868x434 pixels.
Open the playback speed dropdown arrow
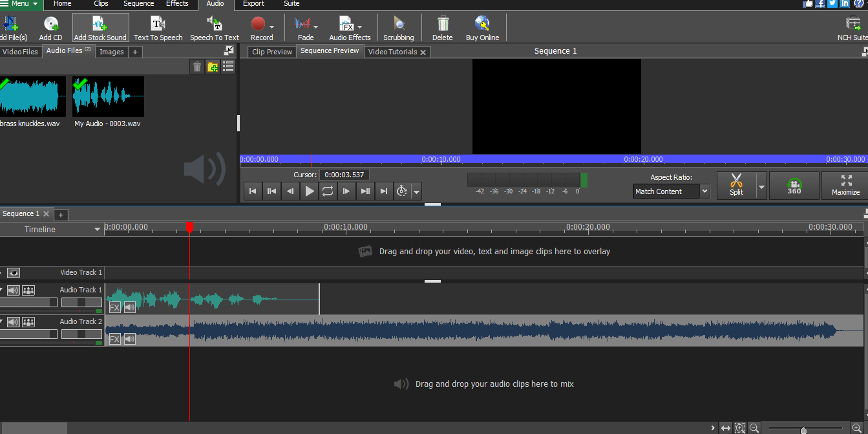[416, 191]
